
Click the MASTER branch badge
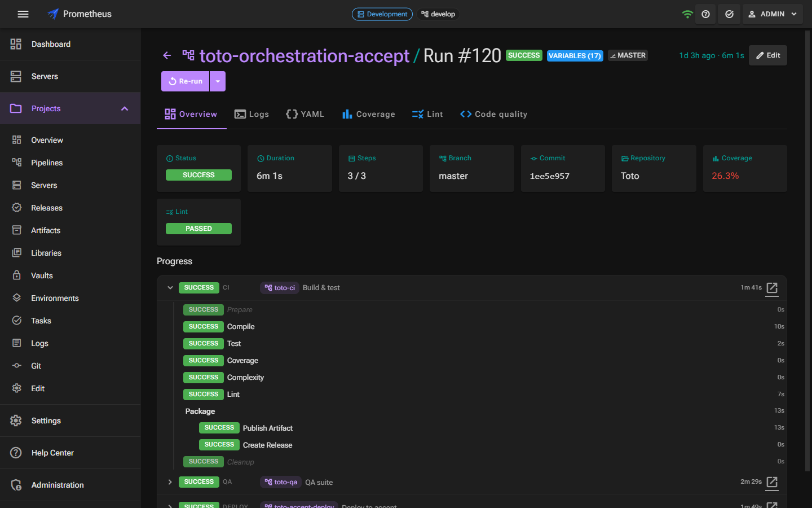(628, 55)
